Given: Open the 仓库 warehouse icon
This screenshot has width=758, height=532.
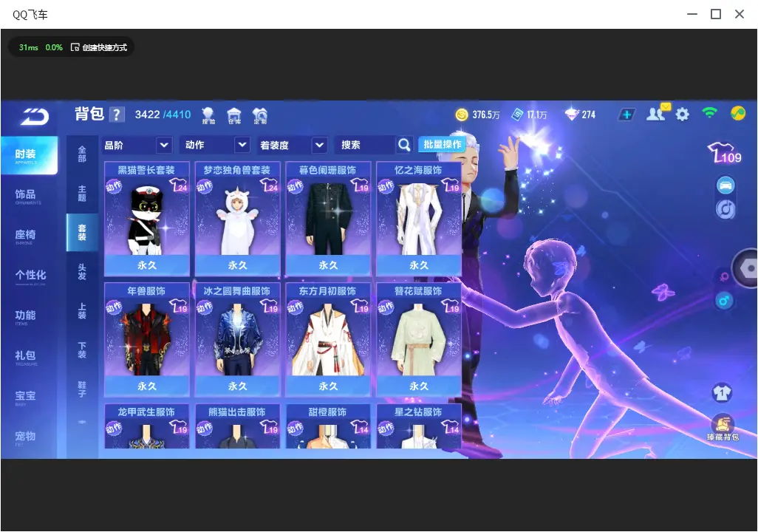Looking at the screenshot, I should coord(234,115).
